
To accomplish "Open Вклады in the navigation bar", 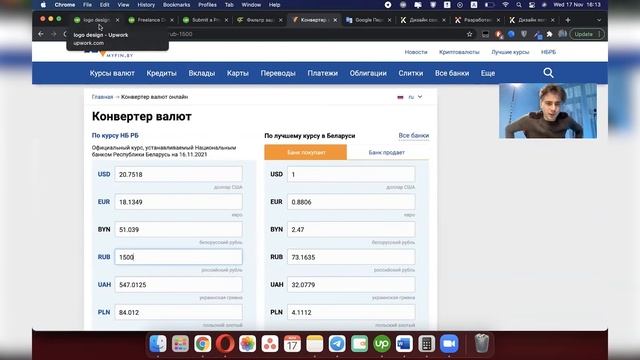I will [202, 73].
